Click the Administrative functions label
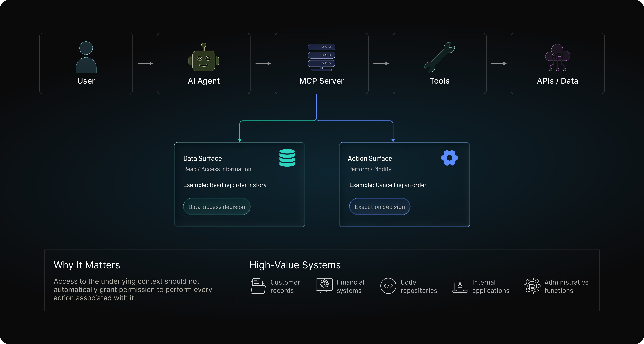The image size is (644, 344). click(x=567, y=286)
